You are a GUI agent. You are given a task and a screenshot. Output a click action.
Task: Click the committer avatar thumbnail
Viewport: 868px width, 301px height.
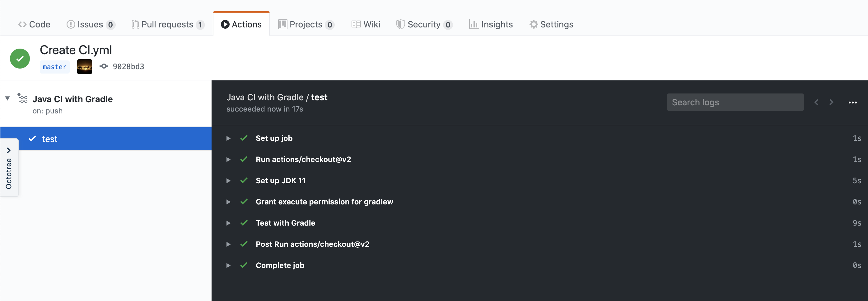pos(85,66)
